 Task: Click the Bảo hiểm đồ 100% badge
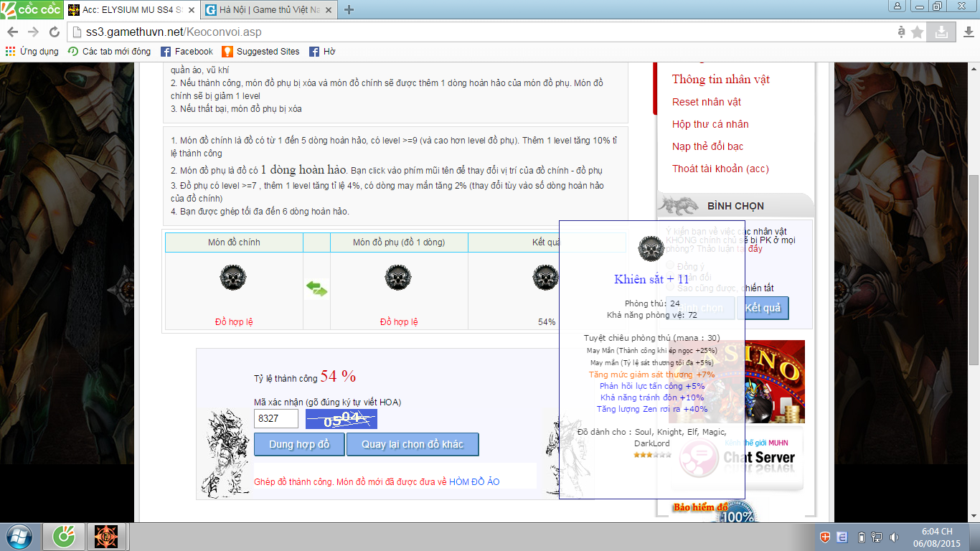pyautogui.click(x=714, y=512)
